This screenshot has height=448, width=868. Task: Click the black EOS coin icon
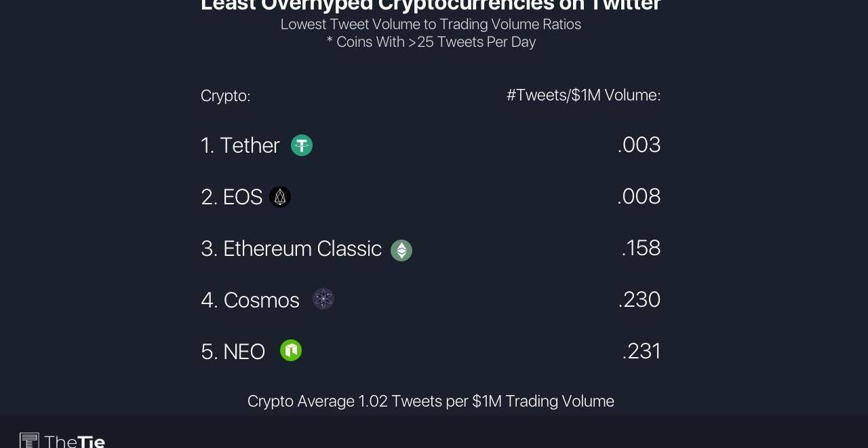point(280,197)
